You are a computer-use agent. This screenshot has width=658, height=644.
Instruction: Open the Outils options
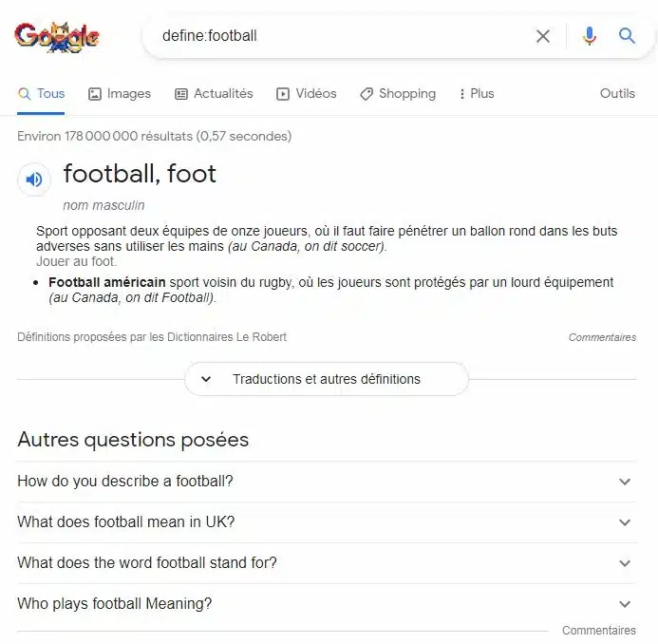[617, 93]
